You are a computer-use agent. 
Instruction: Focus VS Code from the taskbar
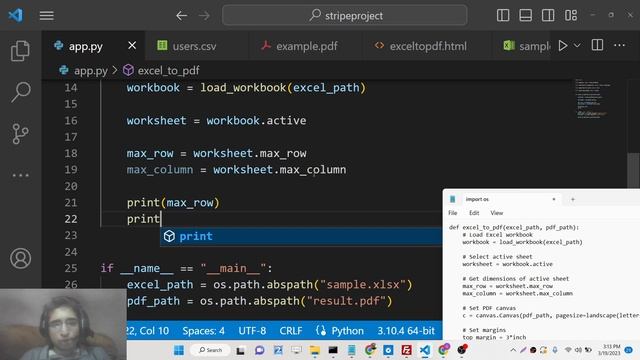[424, 350]
